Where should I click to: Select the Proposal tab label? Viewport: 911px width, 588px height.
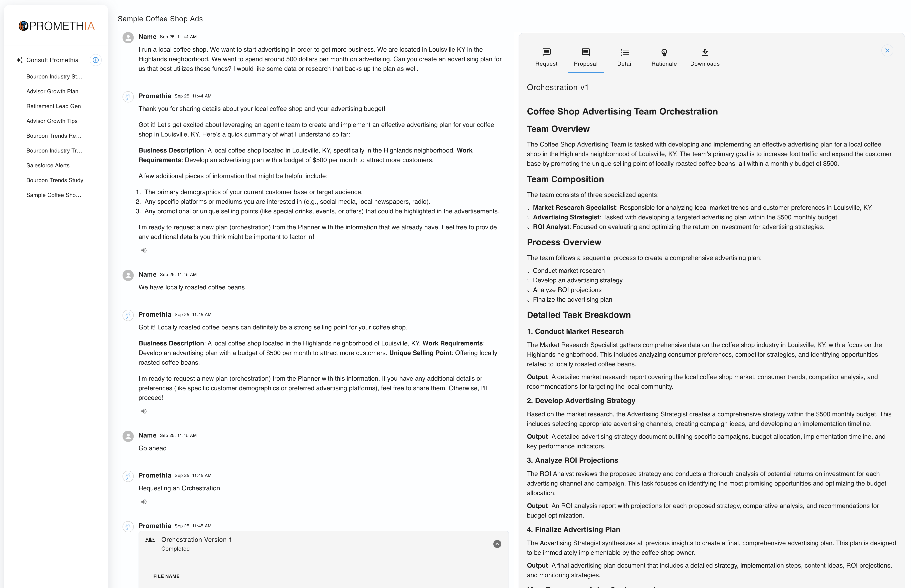585,64
